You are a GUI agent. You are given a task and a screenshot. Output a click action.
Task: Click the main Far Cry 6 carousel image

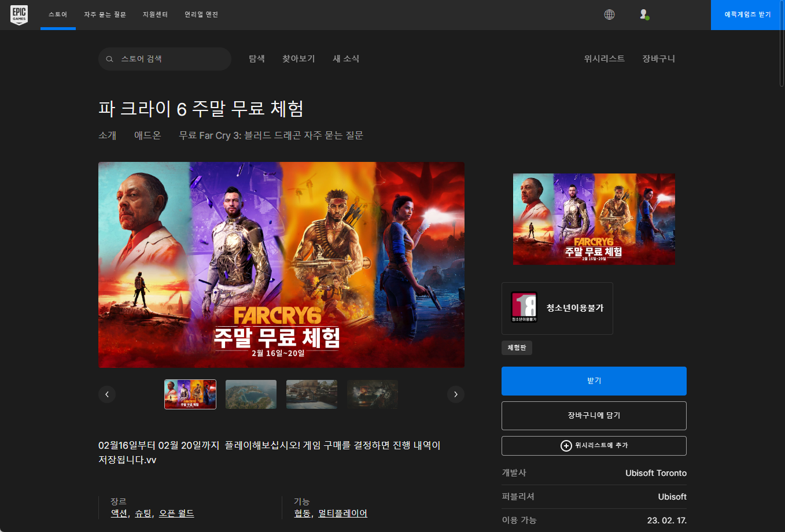click(x=281, y=265)
